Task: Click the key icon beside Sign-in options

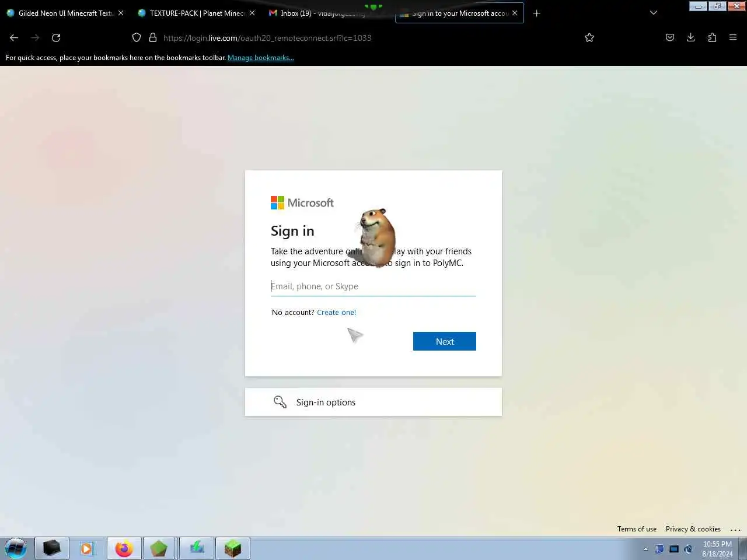Action: coord(280,402)
